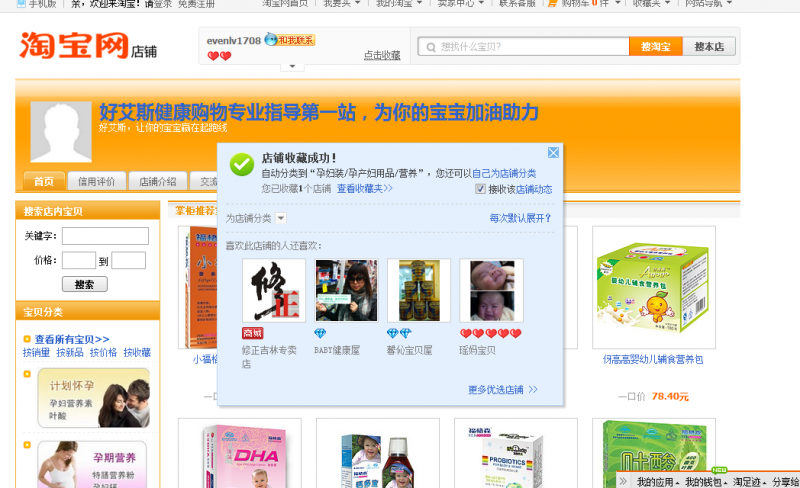This screenshot has width=800, height=488.
Task: Click the pink DHA product image
Action: click(x=240, y=454)
